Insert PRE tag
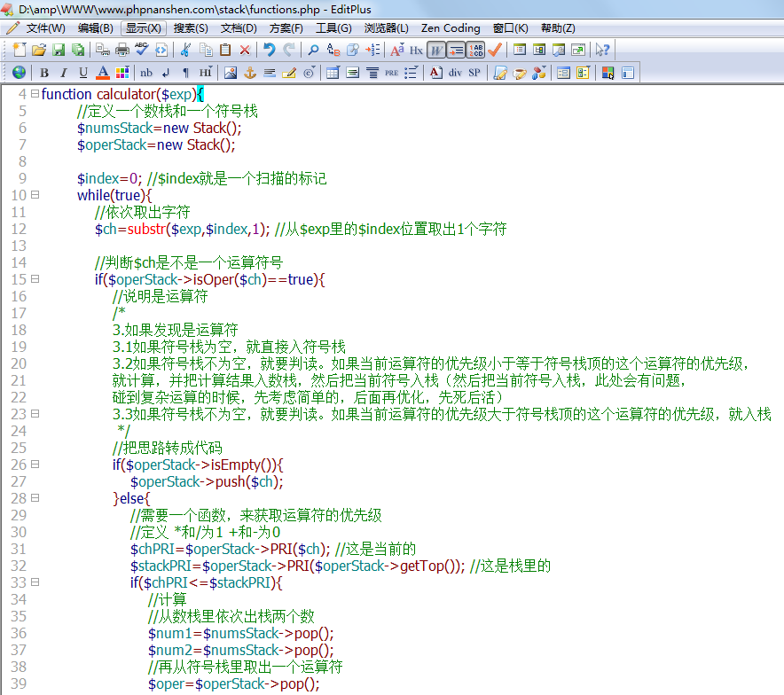 391,73
